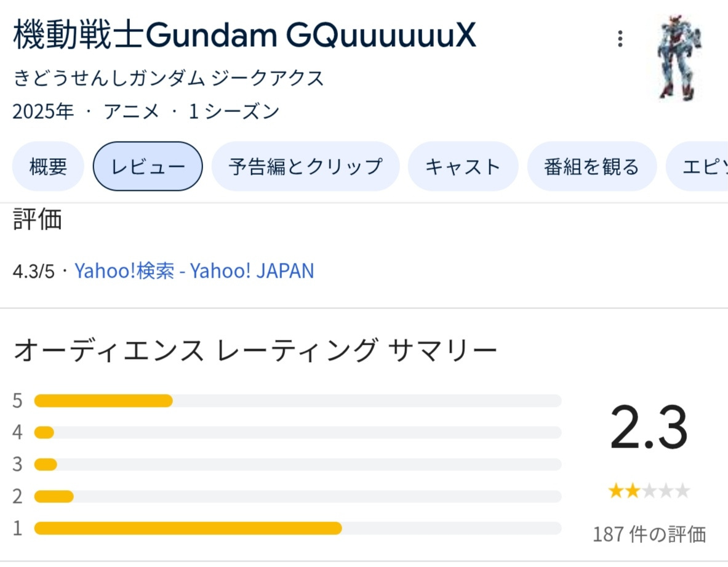Open the 予告編とクリップ tab
This screenshot has height=567, width=728.
[305, 166]
